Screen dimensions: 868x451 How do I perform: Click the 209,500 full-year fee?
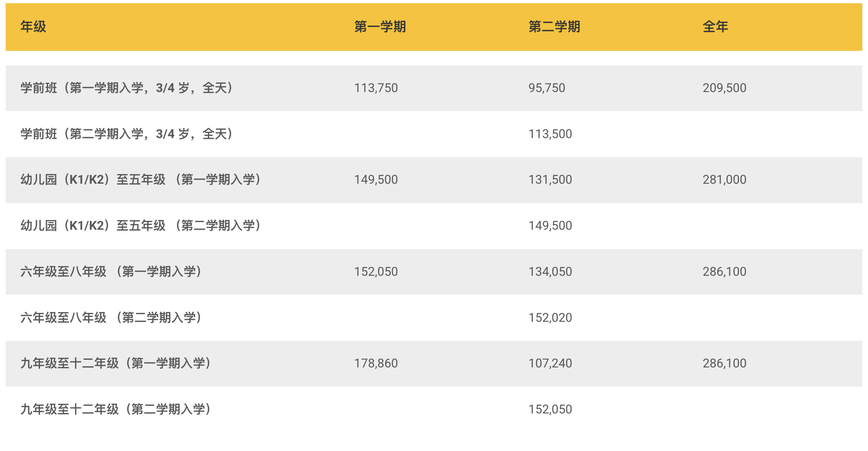pyautogui.click(x=724, y=88)
